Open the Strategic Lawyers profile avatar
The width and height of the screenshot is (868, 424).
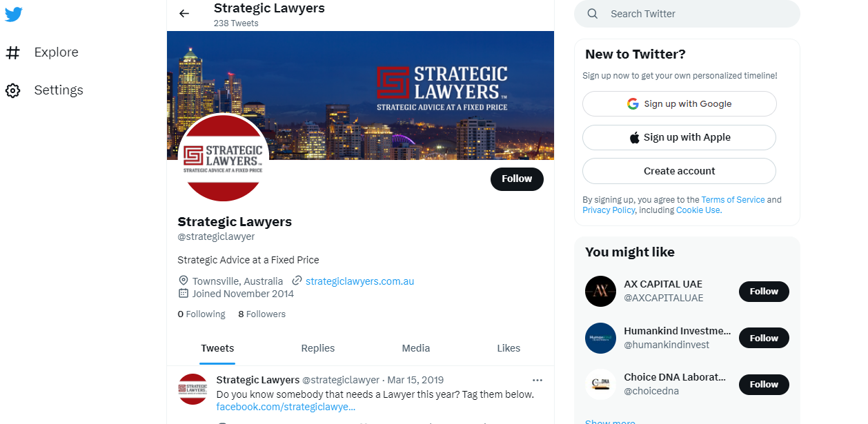223,157
